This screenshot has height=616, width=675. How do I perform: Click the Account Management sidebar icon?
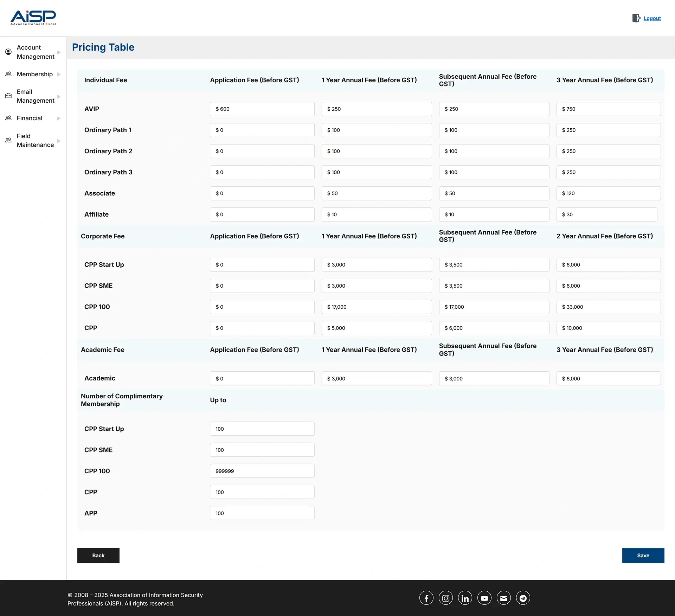click(9, 52)
